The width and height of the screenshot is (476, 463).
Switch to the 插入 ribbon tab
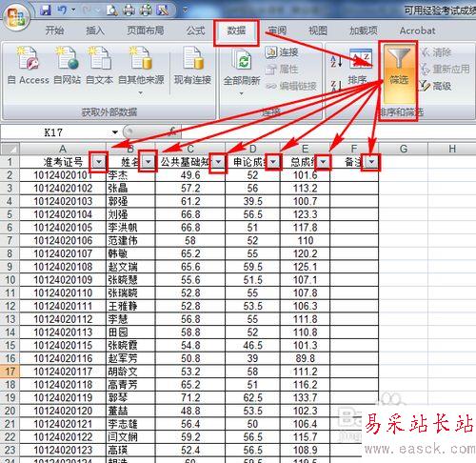pyautogui.click(x=95, y=30)
